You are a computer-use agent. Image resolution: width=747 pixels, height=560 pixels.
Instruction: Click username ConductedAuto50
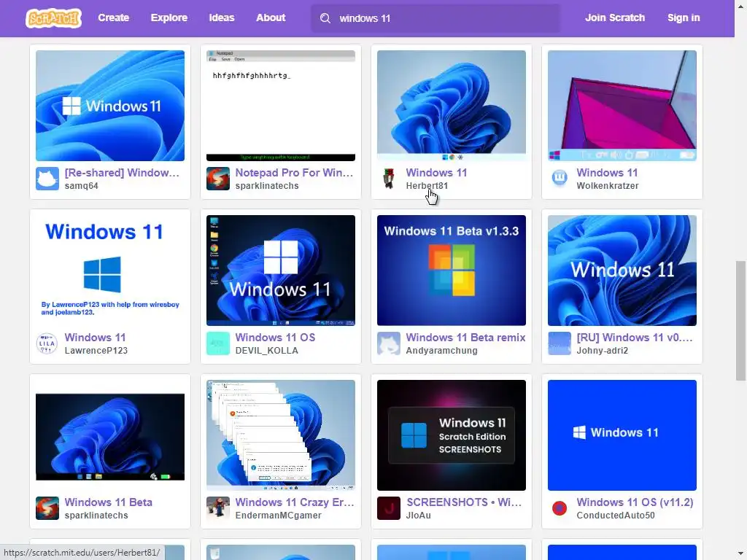pyautogui.click(x=616, y=516)
